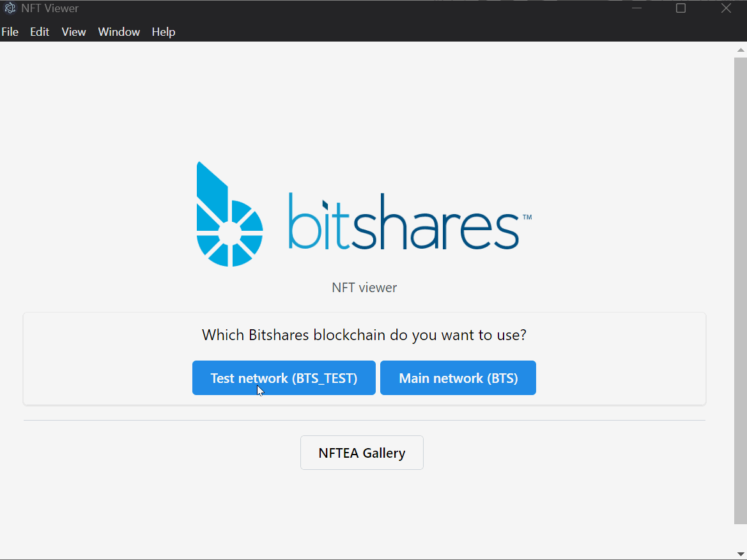Open the File menu
This screenshot has height=560, width=747.
[10, 32]
